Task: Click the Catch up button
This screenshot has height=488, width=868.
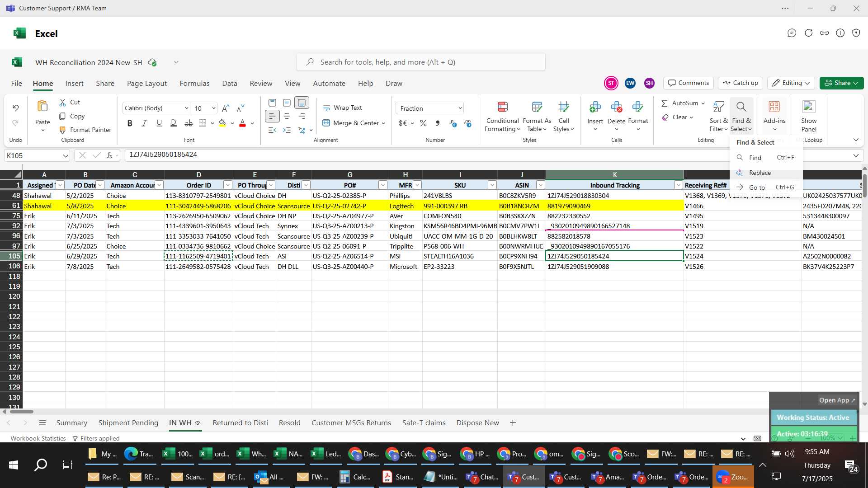Action: [x=741, y=83]
